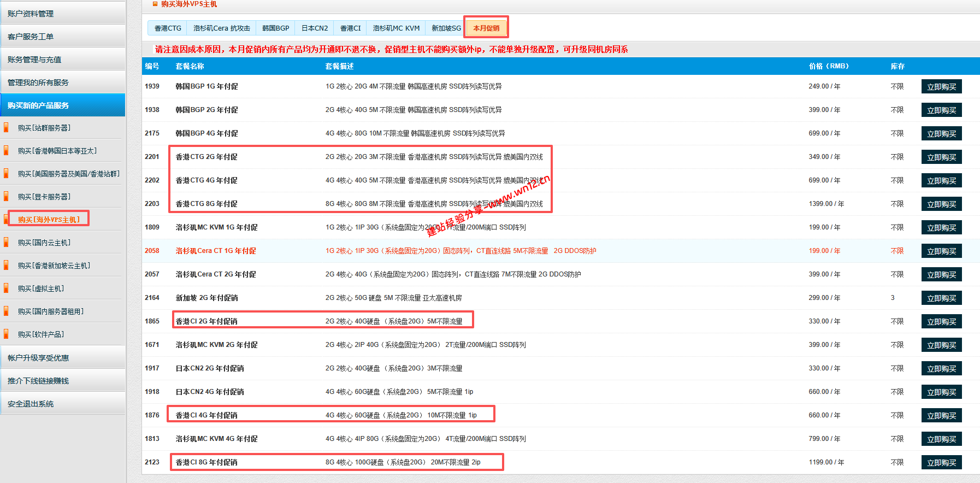Buy 新加坡 2G 年付促销 plan
The height and width of the screenshot is (483, 980).
click(x=941, y=298)
